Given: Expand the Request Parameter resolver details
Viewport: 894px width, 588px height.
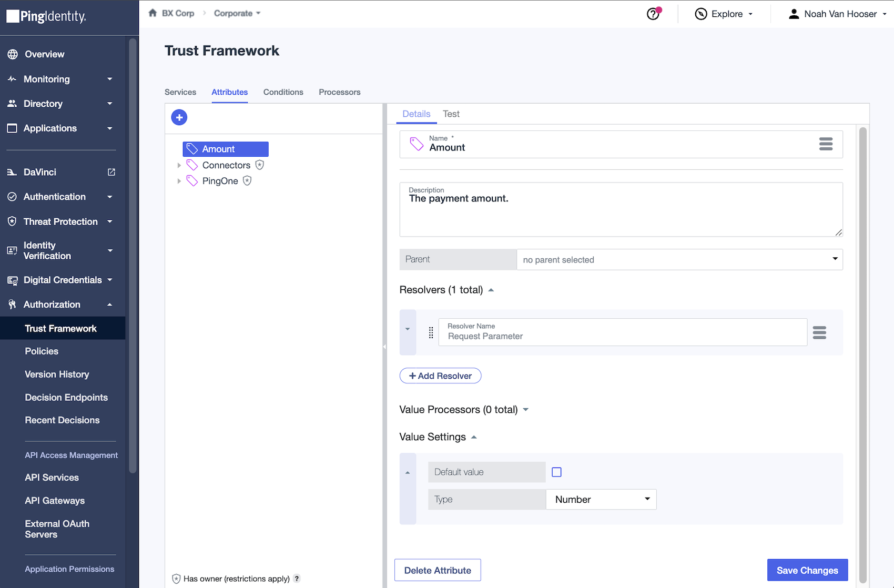Looking at the screenshot, I should [408, 329].
